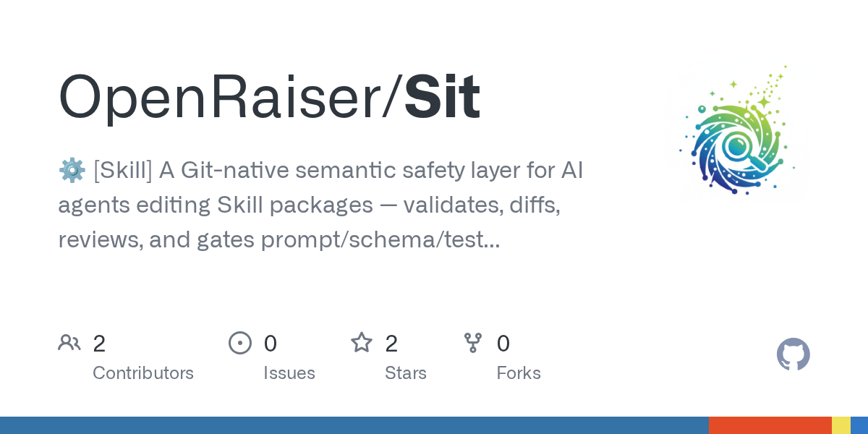868x434 pixels.
Task: Click the Issues circle-dot icon
Action: [240, 343]
